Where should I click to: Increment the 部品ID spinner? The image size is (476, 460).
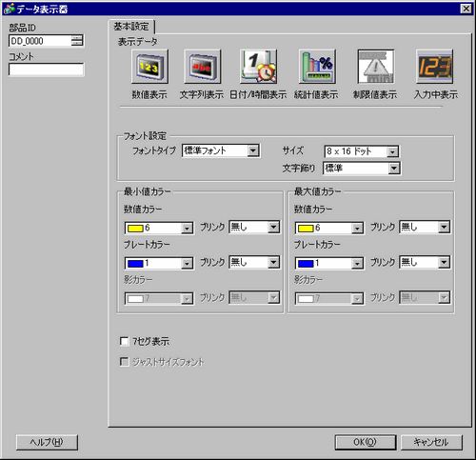[77, 38]
